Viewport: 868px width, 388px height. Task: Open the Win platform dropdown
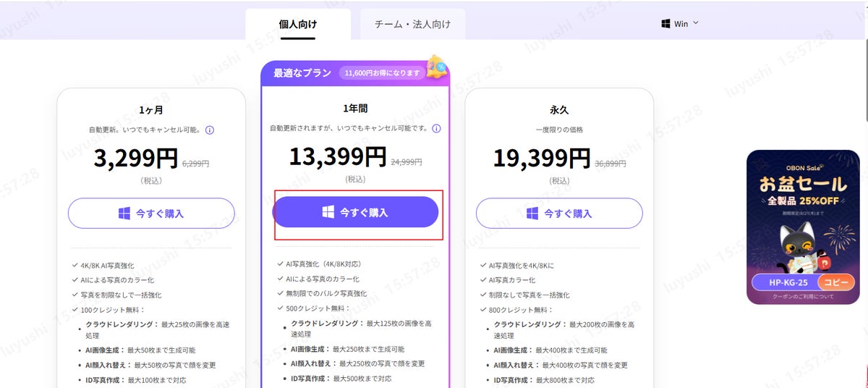[x=680, y=24]
